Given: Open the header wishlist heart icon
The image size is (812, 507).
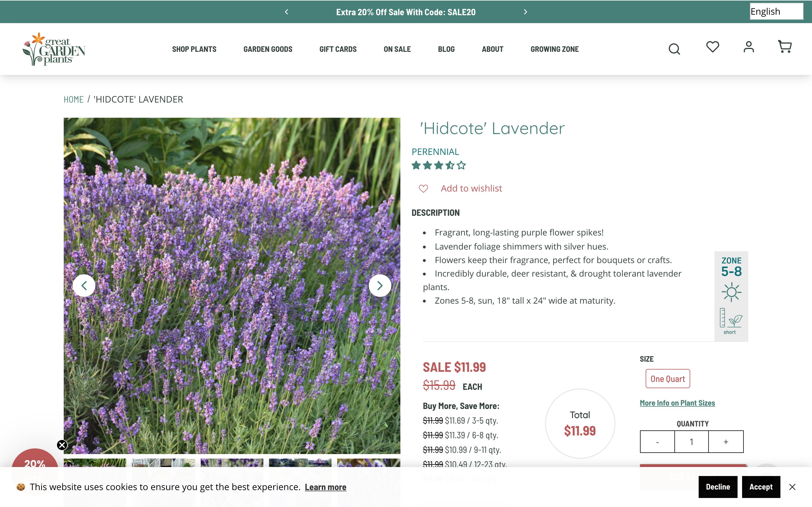Looking at the screenshot, I should (712, 47).
